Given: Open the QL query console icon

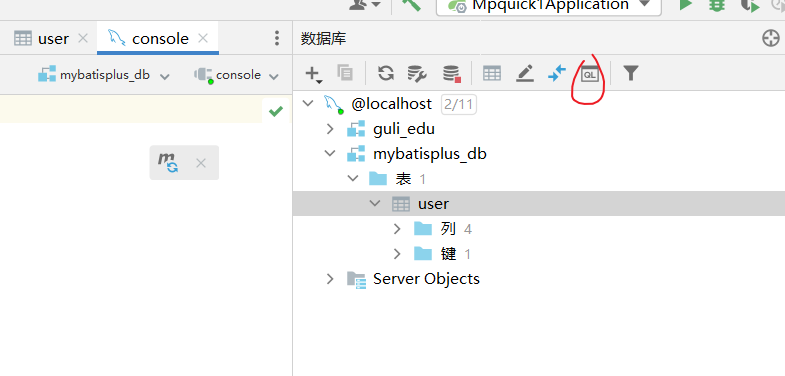Looking at the screenshot, I should point(589,74).
